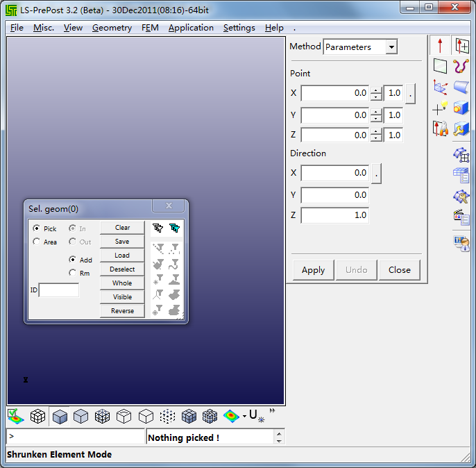Open the File menu
476x468 pixels.
[x=17, y=28]
